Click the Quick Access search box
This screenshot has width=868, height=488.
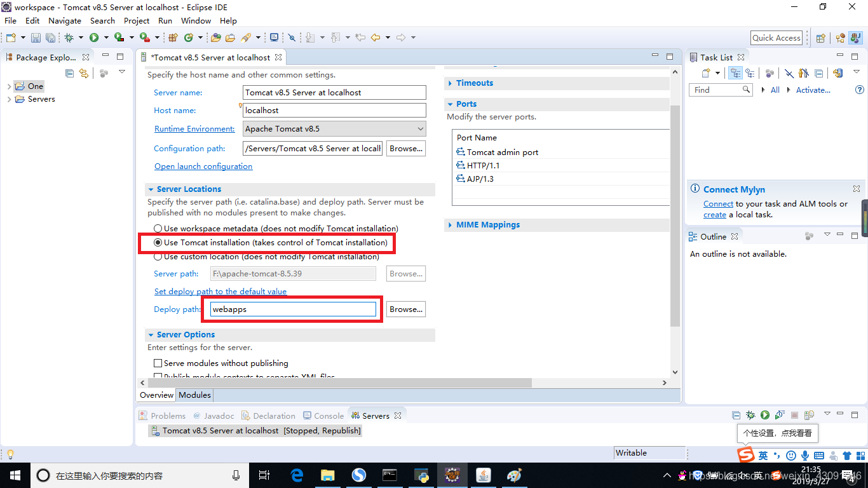click(776, 37)
